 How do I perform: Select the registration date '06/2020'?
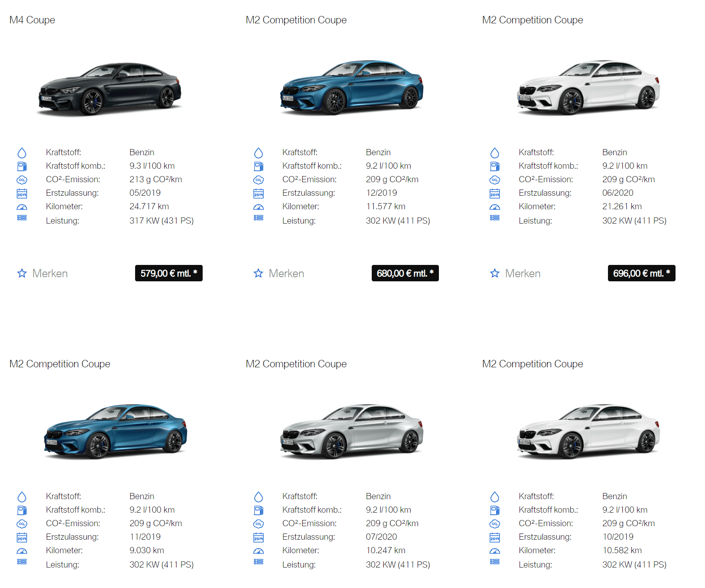(618, 193)
